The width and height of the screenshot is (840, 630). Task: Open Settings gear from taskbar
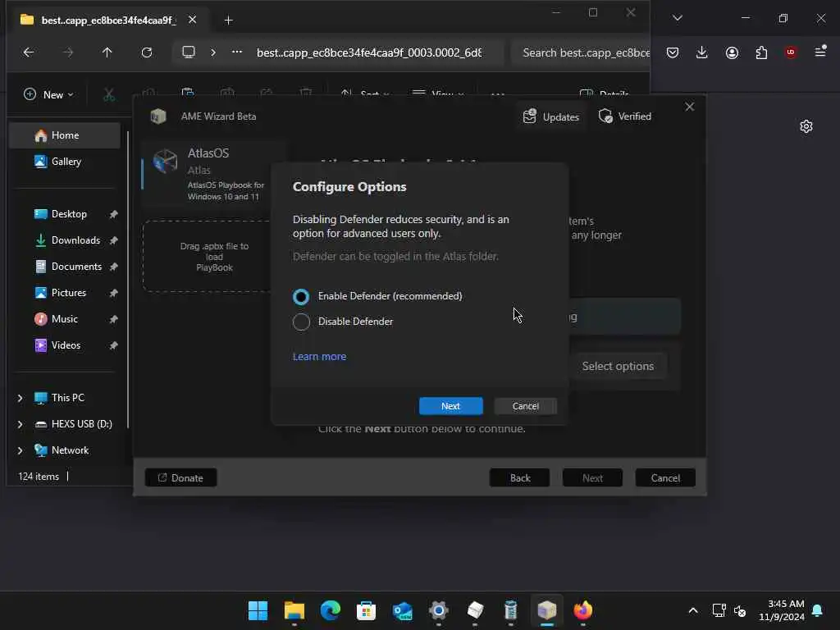pos(438,610)
